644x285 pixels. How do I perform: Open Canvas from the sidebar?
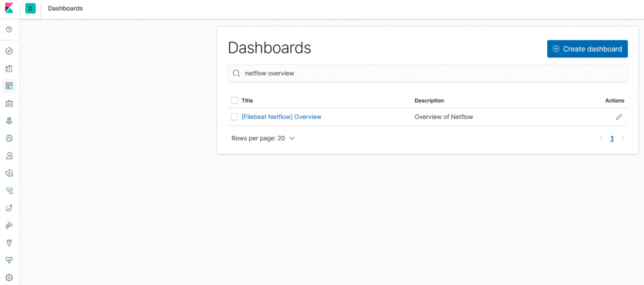[x=9, y=103]
